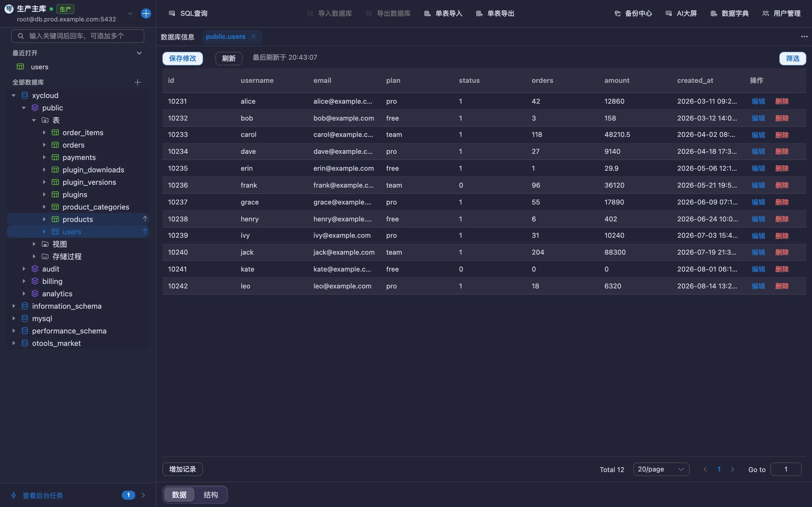Collapse the 最近打开 recent section
This screenshot has width=812, height=507.
[x=139, y=53]
